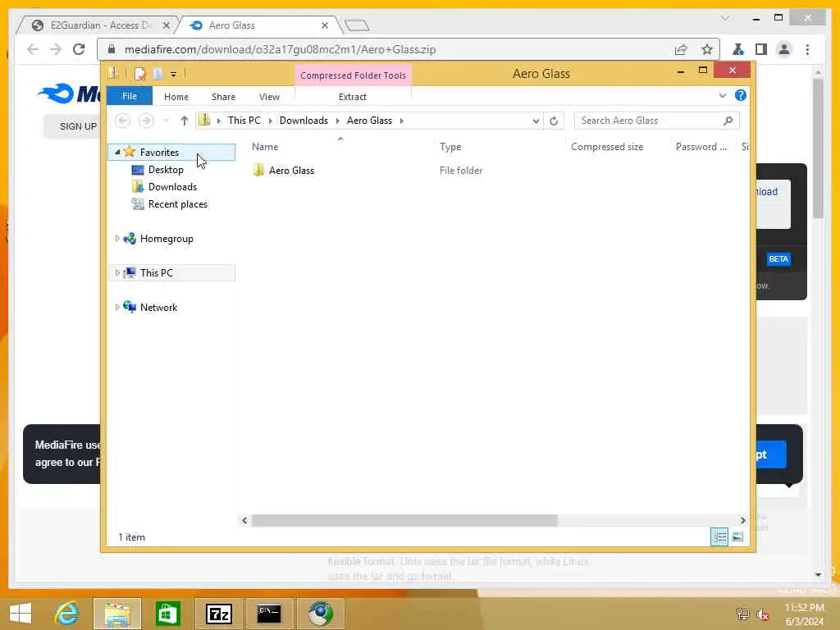Screen dimensions: 840x630
Task: Open the File ribbon tab
Action: point(129,97)
